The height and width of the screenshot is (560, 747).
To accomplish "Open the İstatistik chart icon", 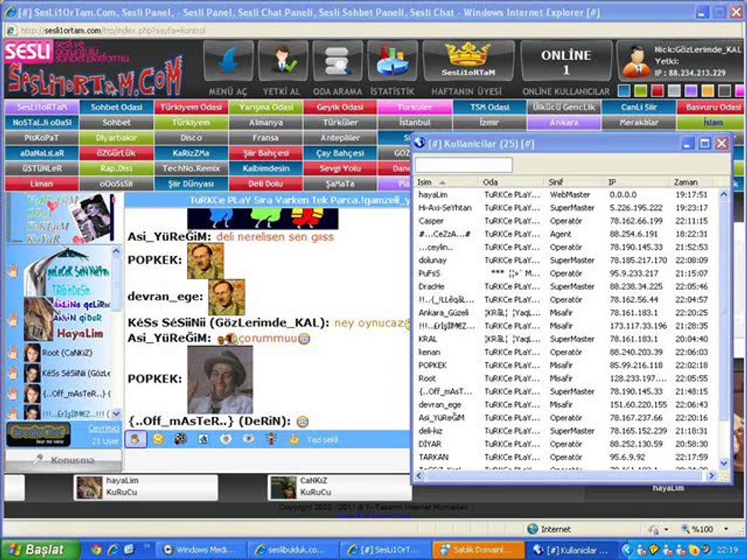I will 392,61.
